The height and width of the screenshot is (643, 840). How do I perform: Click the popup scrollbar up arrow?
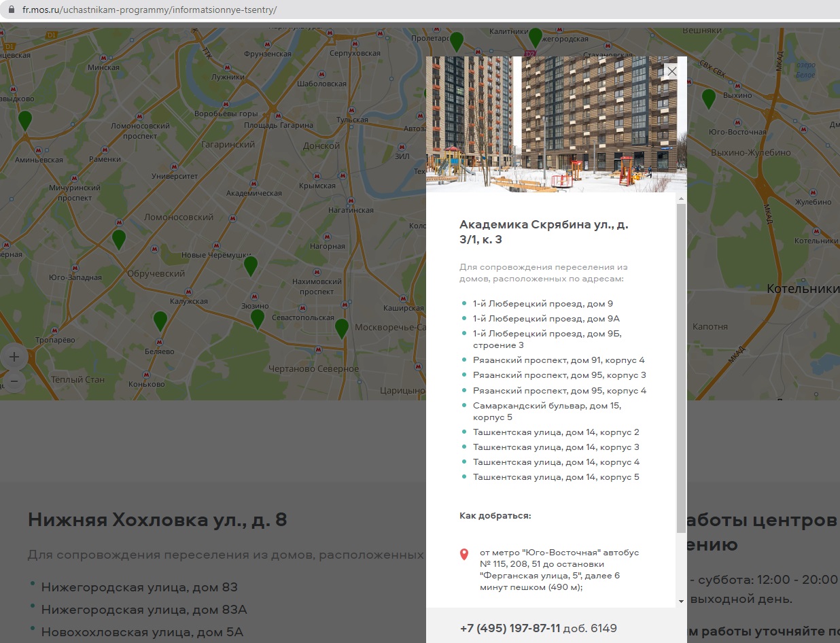point(681,198)
